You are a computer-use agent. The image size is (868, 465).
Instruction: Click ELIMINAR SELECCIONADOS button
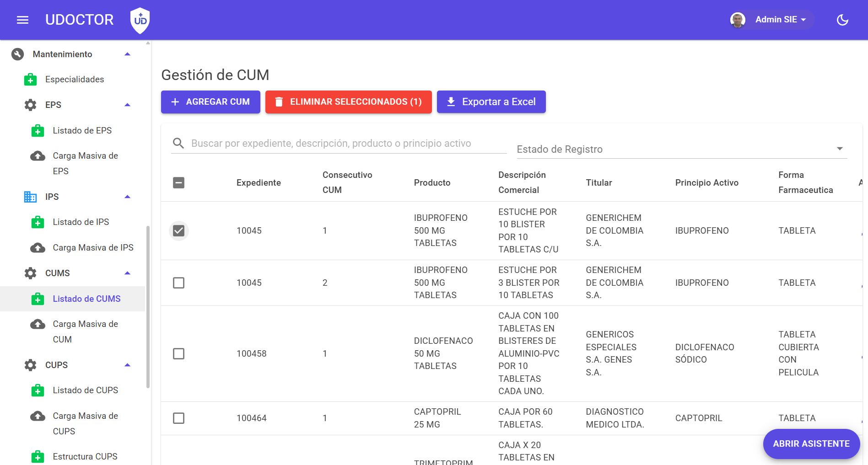(x=349, y=102)
